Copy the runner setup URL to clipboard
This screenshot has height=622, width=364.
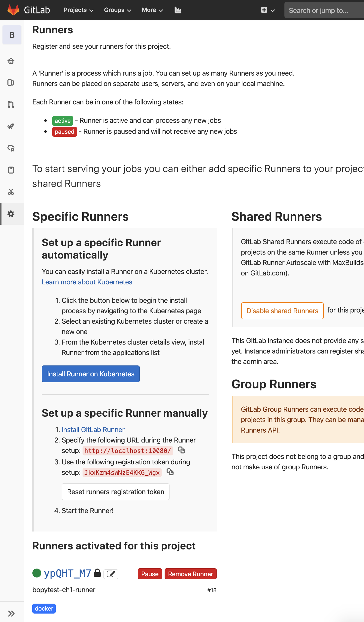[x=182, y=450]
